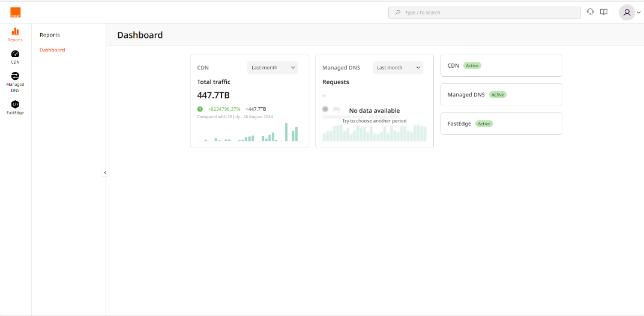
Task: Click the user profile avatar icon
Action: pos(627,12)
